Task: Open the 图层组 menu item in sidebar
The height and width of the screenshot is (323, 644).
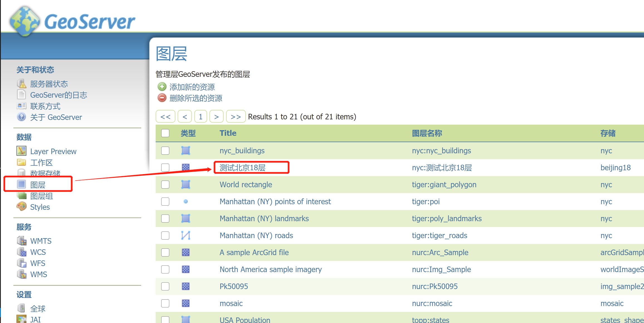Action: [x=41, y=196]
